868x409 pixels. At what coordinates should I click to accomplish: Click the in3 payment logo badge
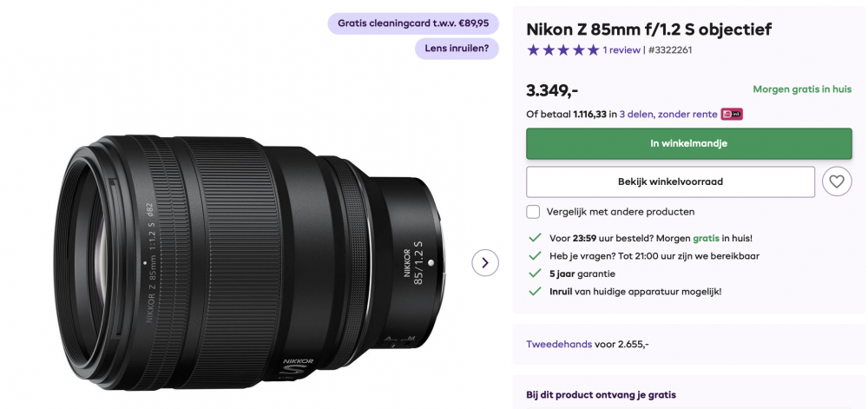click(731, 115)
